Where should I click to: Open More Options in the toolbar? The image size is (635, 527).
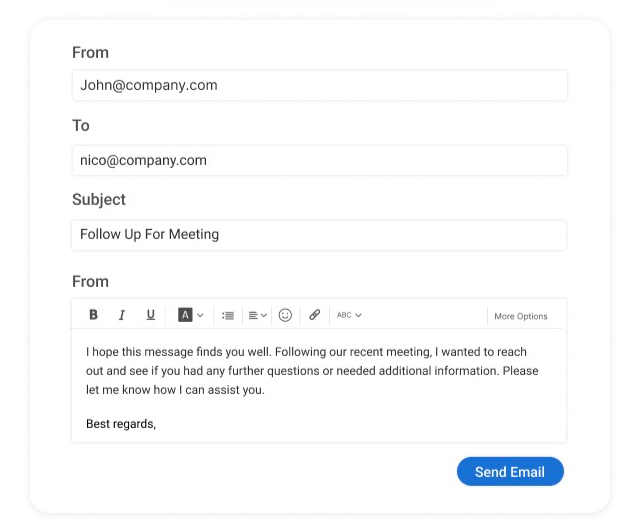point(521,316)
